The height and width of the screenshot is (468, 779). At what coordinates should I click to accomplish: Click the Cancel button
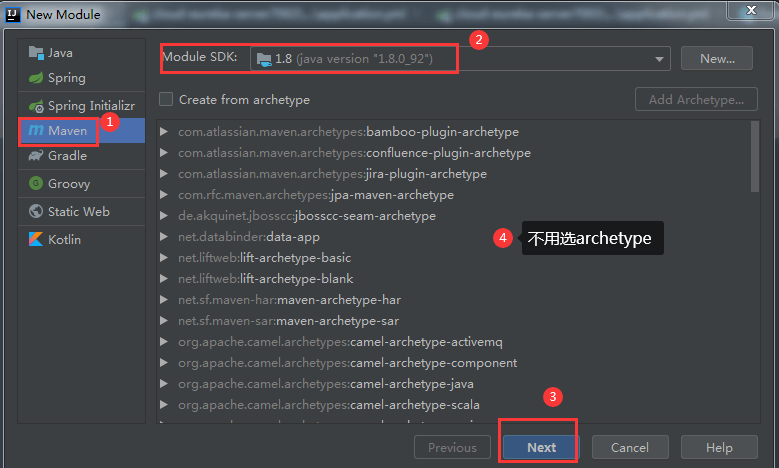tap(630, 448)
